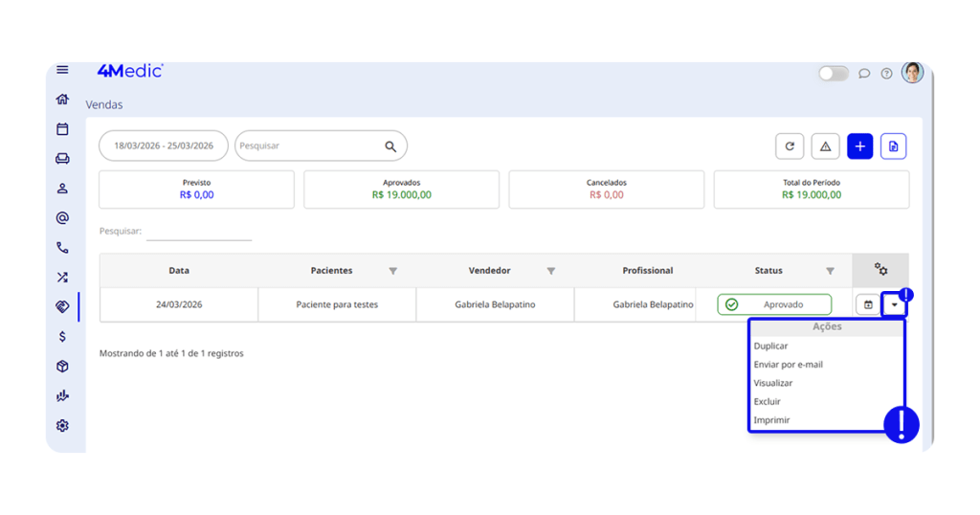Image resolution: width=980 pixels, height=515 pixels.
Task: Click the blue plus add sale button
Action: tap(859, 146)
